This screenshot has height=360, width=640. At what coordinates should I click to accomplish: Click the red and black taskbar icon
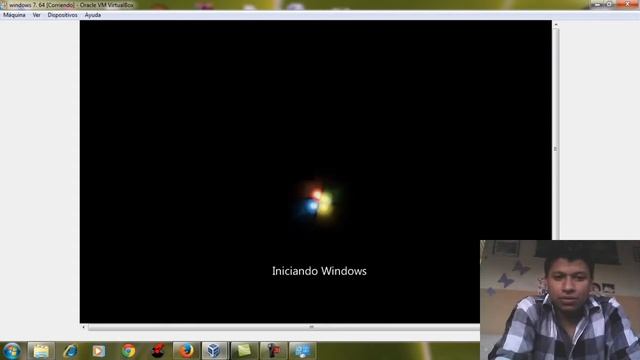pyautogui.click(x=158, y=351)
